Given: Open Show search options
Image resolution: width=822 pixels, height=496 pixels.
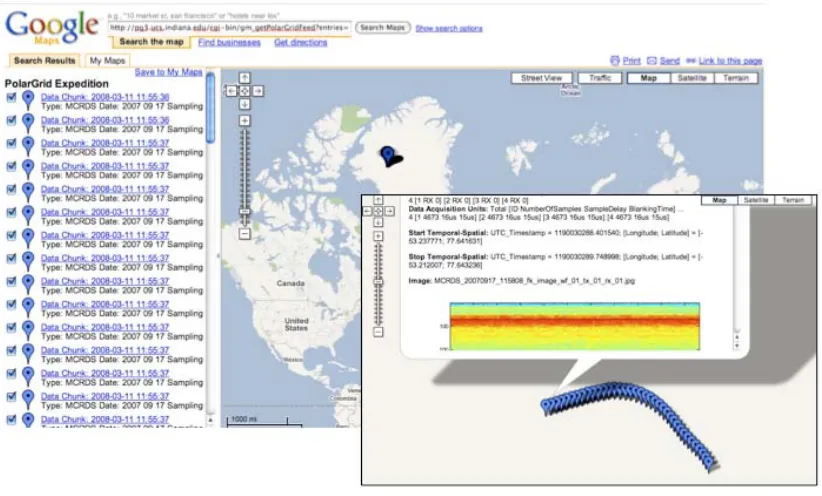Looking at the screenshot, I should (x=449, y=28).
